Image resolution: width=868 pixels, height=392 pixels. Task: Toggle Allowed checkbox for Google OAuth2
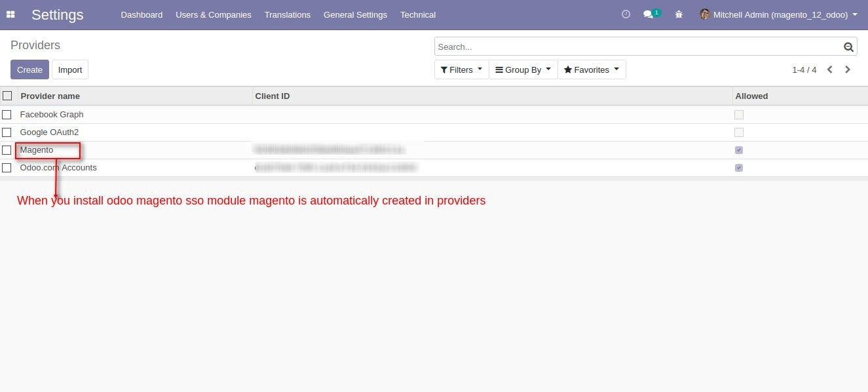(x=739, y=132)
